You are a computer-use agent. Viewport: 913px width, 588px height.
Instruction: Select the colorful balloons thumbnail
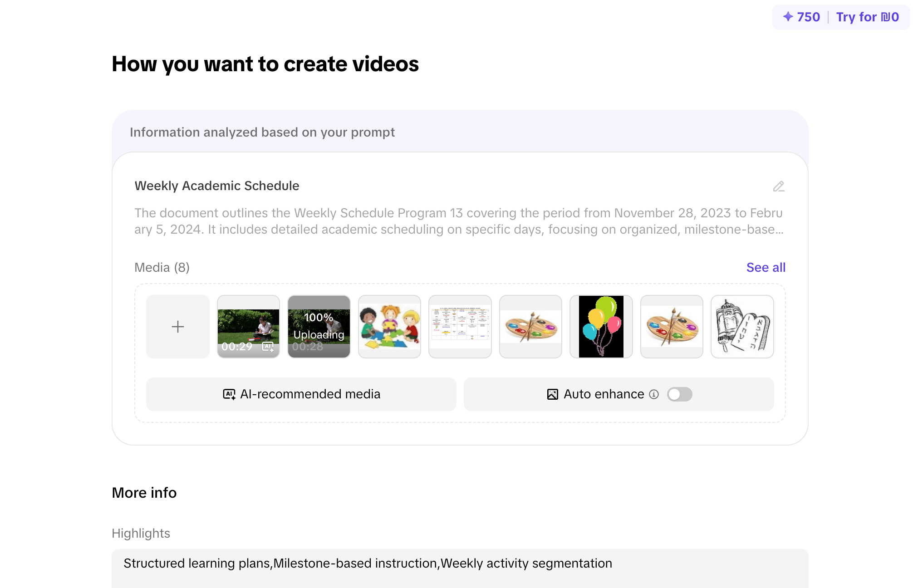[601, 327]
